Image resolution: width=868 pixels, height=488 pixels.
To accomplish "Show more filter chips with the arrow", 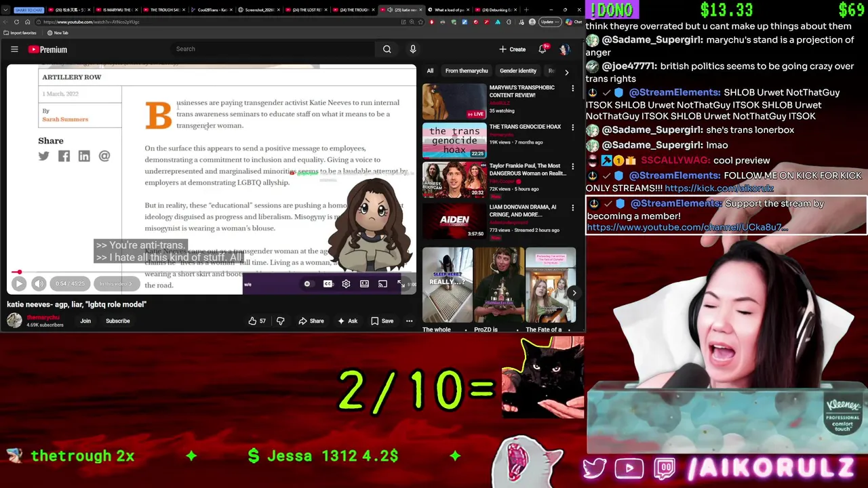I will [566, 71].
